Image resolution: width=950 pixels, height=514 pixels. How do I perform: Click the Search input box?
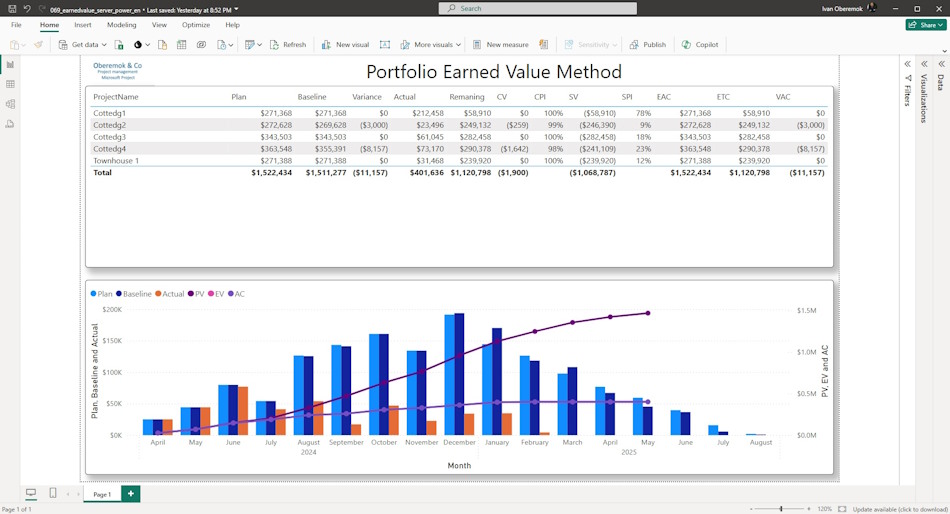point(538,8)
